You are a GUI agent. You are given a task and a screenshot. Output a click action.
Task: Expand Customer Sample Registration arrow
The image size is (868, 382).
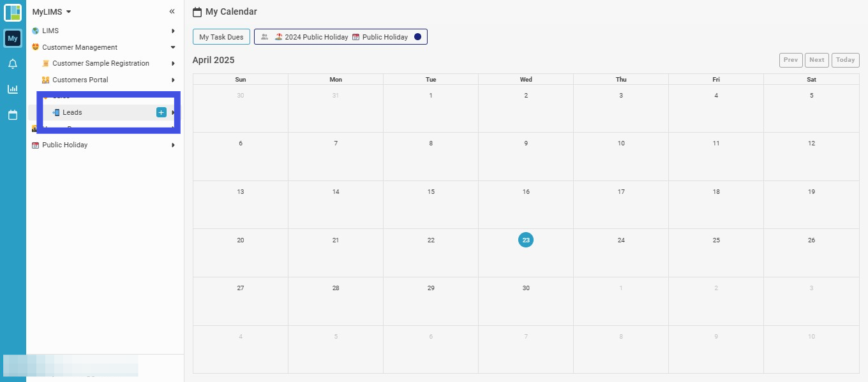(x=173, y=63)
